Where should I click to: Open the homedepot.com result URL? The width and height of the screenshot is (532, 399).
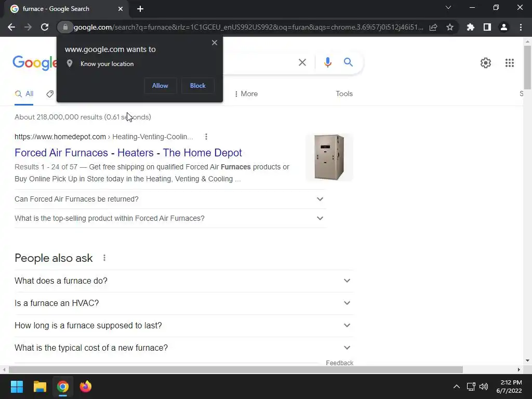tap(104, 137)
